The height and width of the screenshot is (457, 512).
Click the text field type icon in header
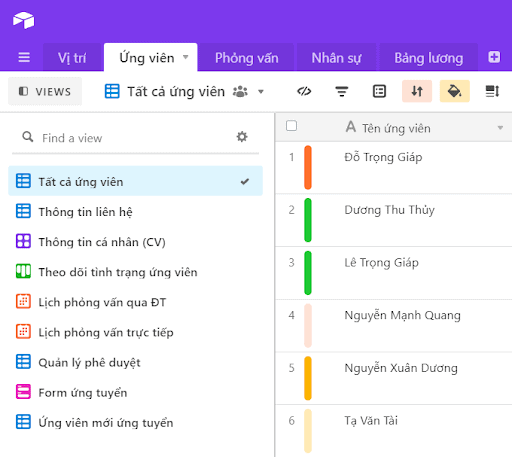coord(351,127)
